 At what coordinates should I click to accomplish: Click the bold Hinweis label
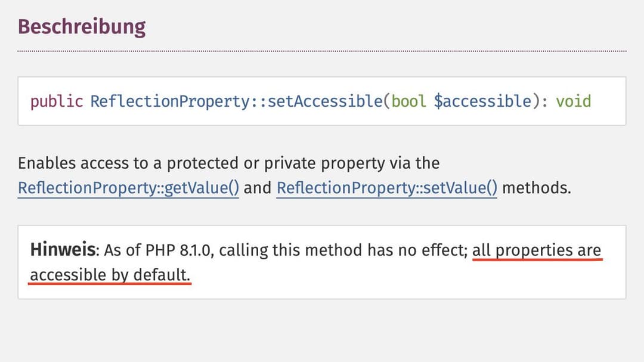point(63,250)
